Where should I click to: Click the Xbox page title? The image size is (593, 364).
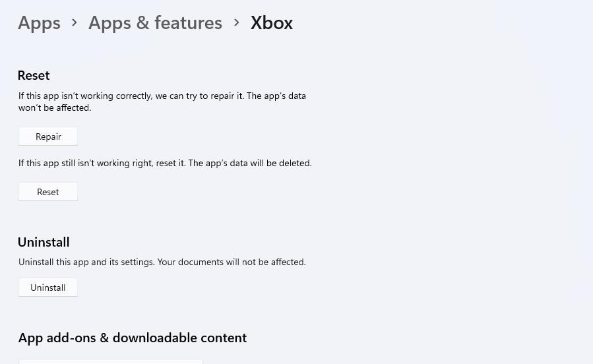(x=272, y=22)
